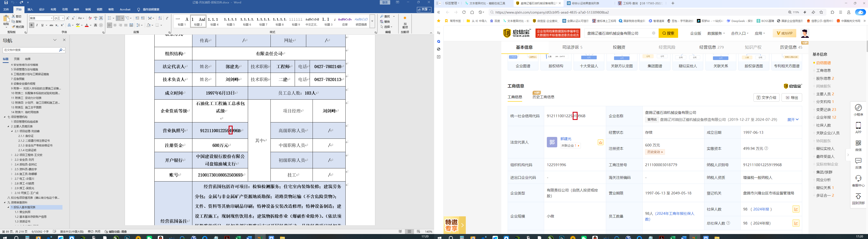Open the text highlight color swatch

pos(78,25)
